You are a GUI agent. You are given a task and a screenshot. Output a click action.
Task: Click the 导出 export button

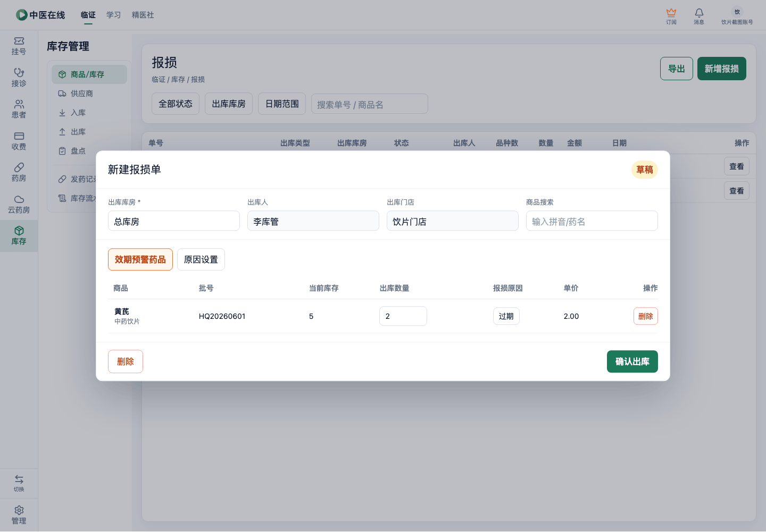677,69
